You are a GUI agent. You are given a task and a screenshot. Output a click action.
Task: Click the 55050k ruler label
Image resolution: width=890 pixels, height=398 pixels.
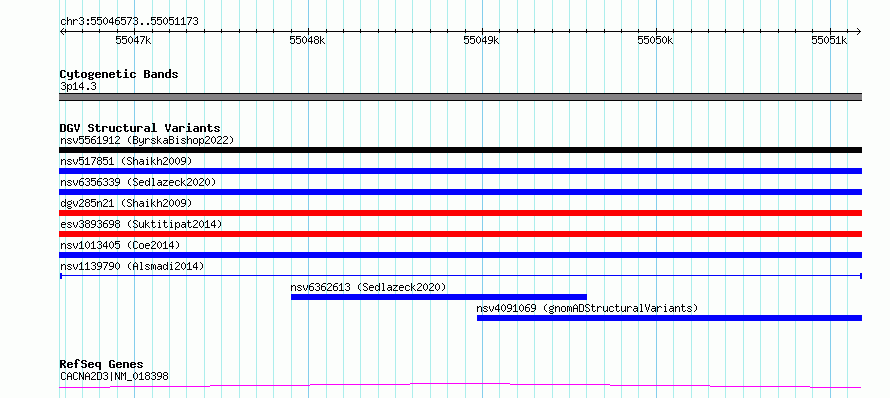(655, 40)
